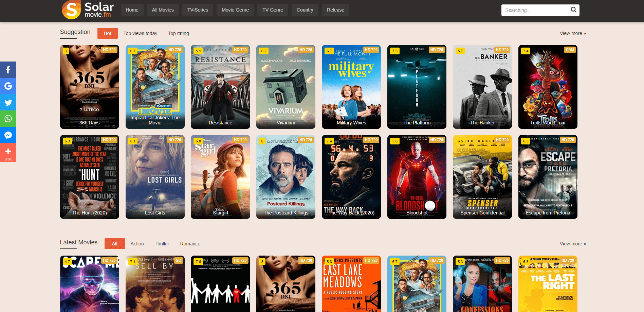Click HD 720 badge on Resistance poster
Screen dimensions: 644x312
(x=240, y=50)
